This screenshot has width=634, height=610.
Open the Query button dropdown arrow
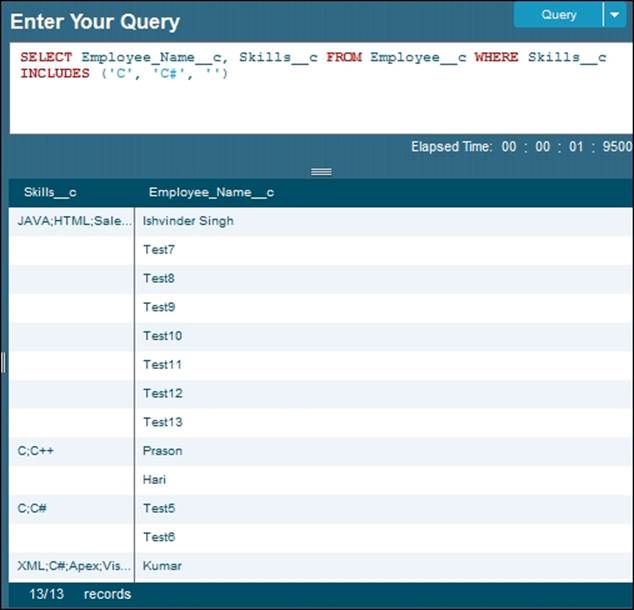[x=614, y=15]
